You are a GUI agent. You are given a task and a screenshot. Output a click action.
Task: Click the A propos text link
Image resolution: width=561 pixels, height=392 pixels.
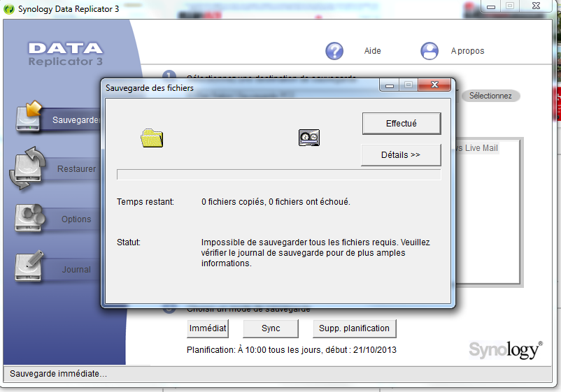[467, 51]
